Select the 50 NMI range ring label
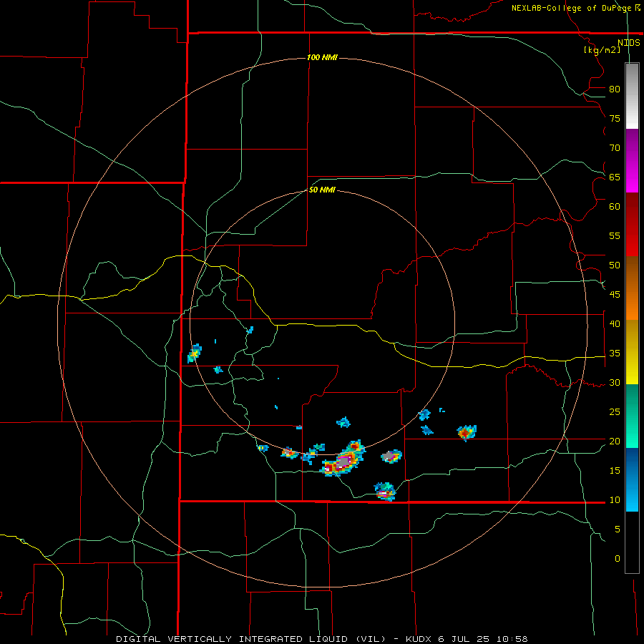Screen dimensions: 644x644 point(322,190)
